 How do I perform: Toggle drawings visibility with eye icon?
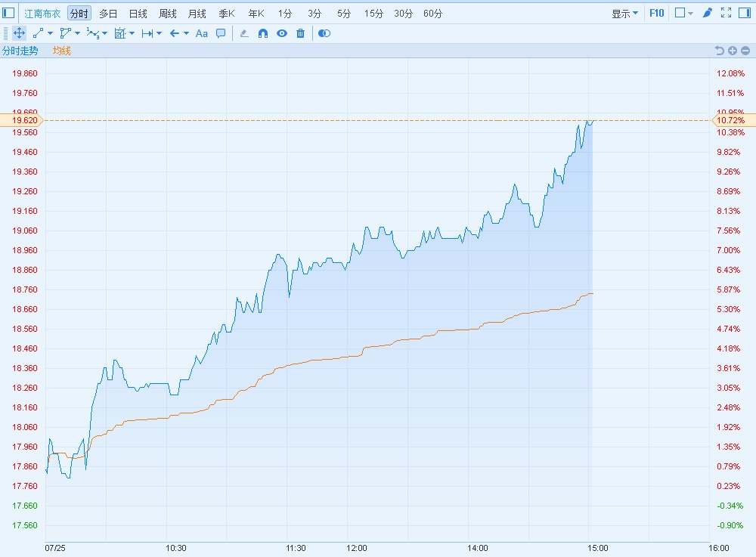click(x=282, y=33)
